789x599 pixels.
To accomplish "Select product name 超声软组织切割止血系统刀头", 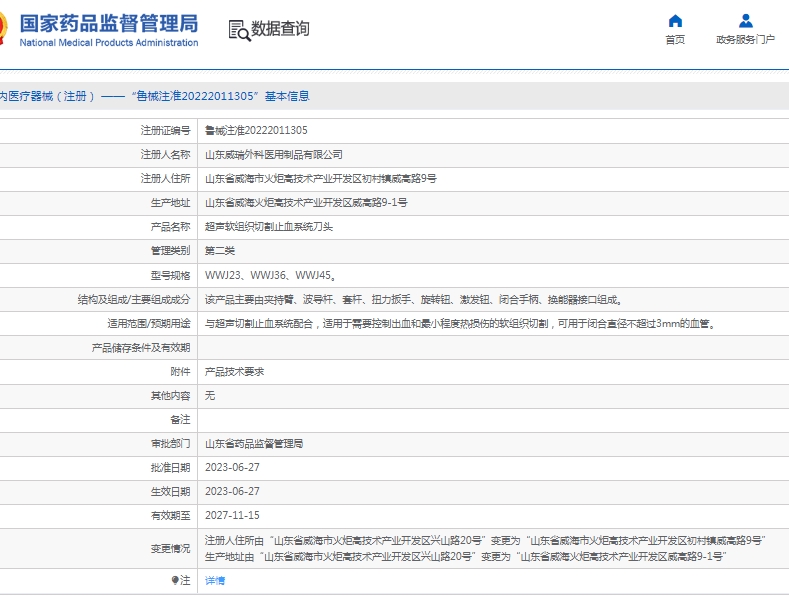I will (x=269, y=227).
